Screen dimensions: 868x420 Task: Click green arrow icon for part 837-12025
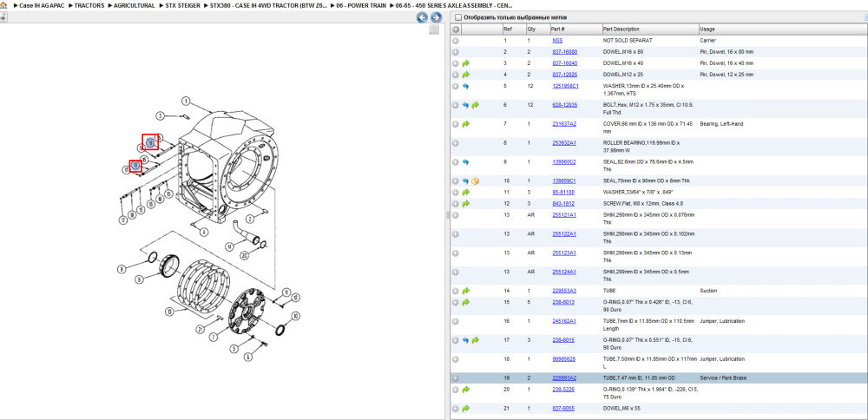coord(466,74)
